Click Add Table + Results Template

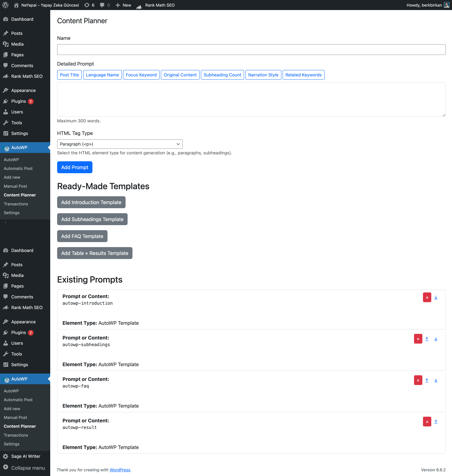[95, 253]
